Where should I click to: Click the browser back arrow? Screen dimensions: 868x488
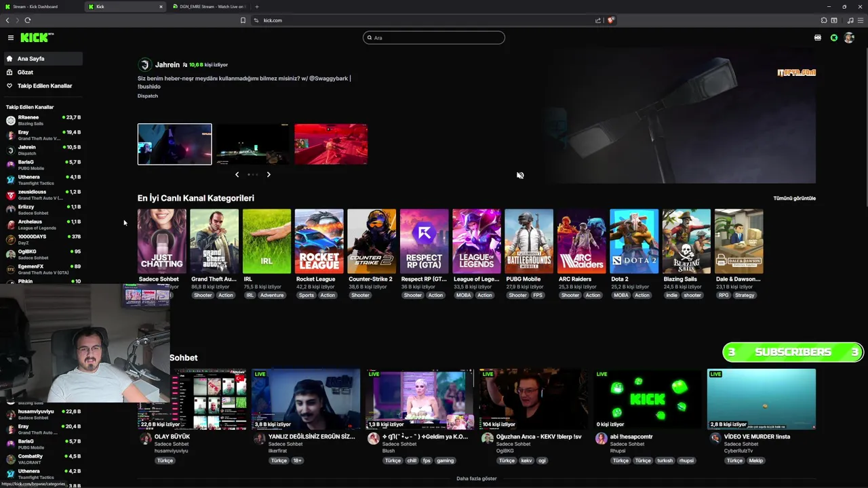pos(7,20)
